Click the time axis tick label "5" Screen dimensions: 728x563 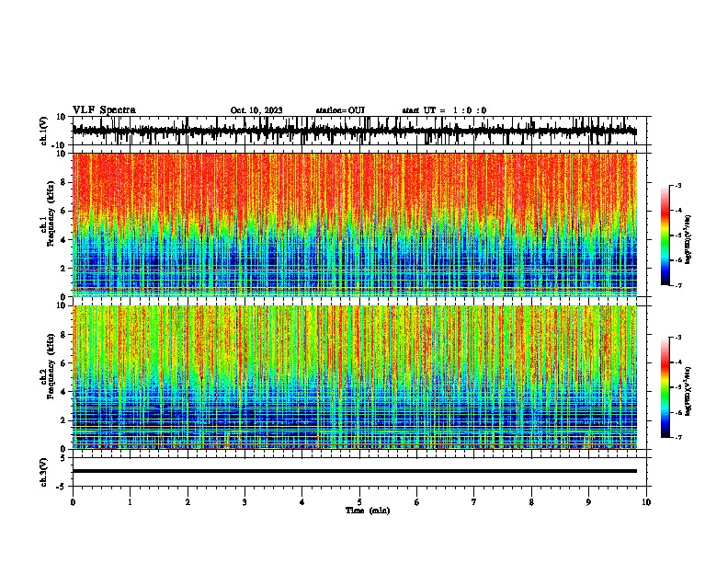(x=359, y=502)
